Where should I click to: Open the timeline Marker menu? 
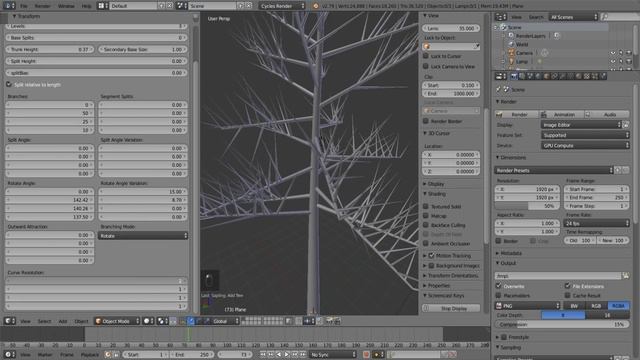45,355
